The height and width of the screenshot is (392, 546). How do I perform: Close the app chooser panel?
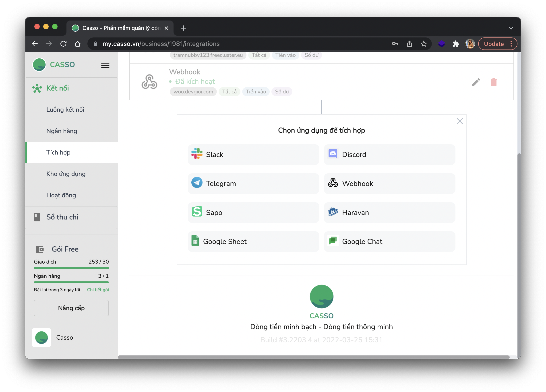[460, 121]
